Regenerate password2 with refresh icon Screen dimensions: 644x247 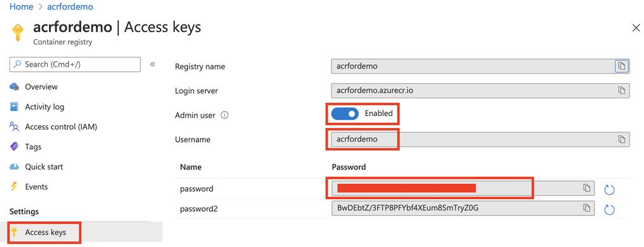tap(609, 210)
